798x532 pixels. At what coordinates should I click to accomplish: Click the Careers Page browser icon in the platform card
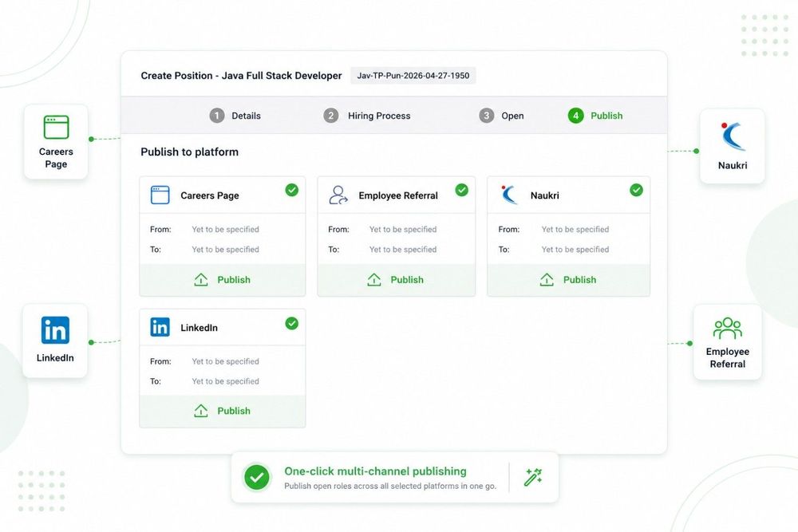click(160, 195)
